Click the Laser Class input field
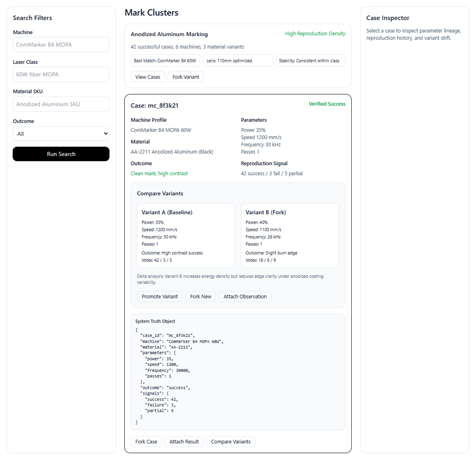The height and width of the screenshot is (458, 476). pos(61,74)
